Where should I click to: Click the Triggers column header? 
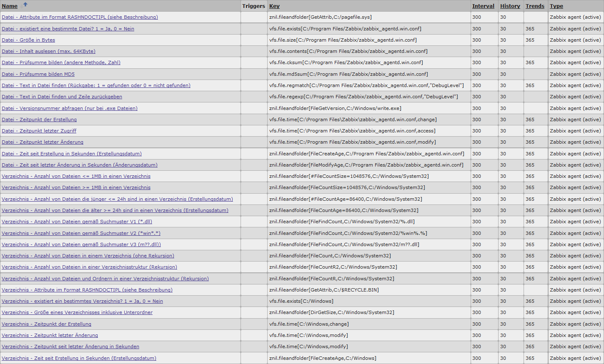tap(253, 6)
